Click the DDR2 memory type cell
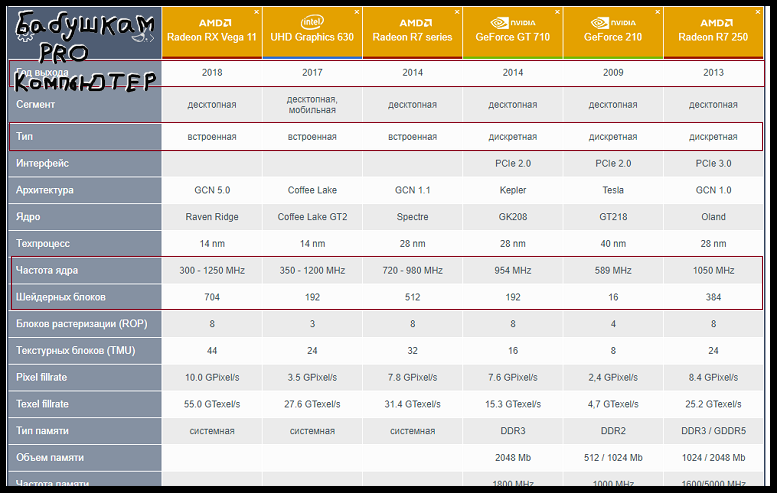This screenshot has width=777, height=493. point(613,431)
